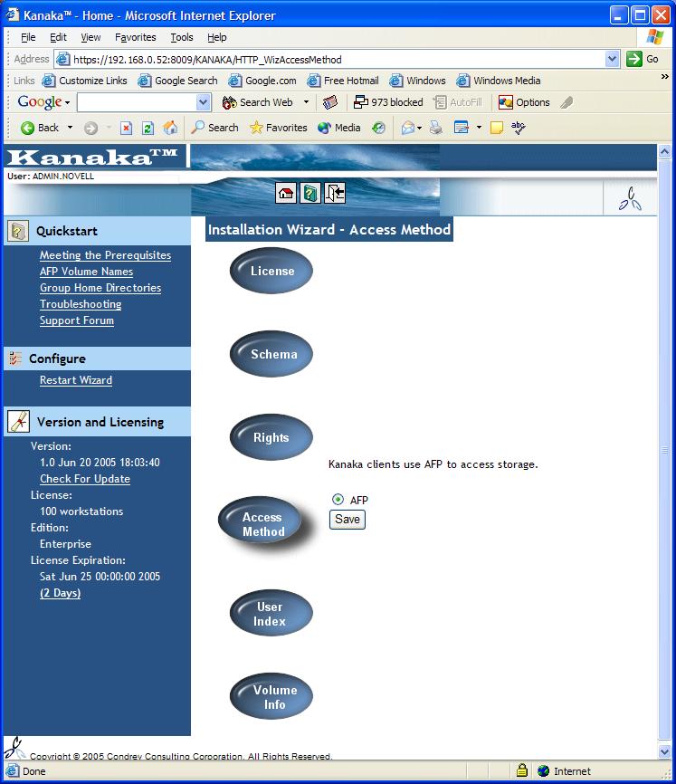Image resolution: width=676 pixels, height=784 pixels.
Task: Open the Favorites star pane
Action: [279, 128]
